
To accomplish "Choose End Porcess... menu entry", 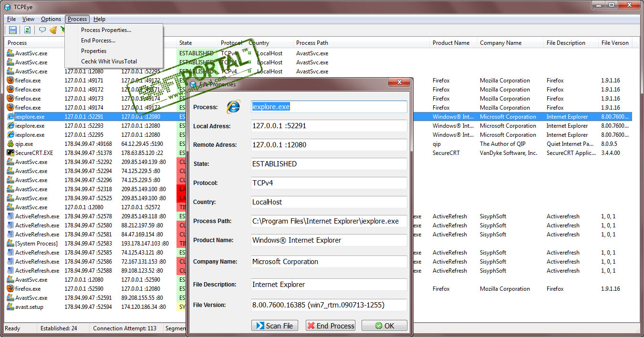I will pyautogui.click(x=114, y=41).
